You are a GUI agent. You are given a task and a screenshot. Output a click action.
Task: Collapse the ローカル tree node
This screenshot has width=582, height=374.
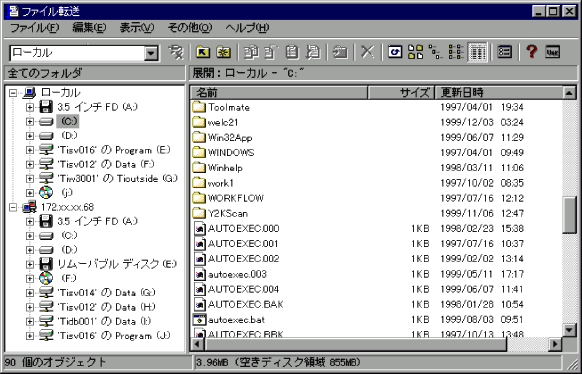[13, 93]
